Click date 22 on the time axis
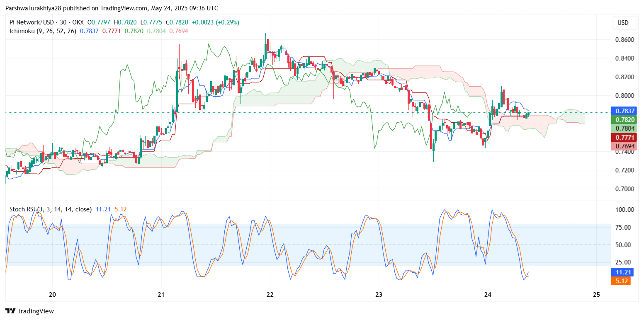This screenshot has height=320, width=644. 270,295
